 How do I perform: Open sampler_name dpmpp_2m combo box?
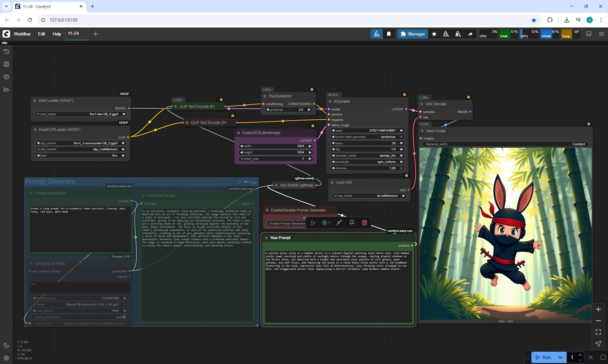[x=367, y=156]
